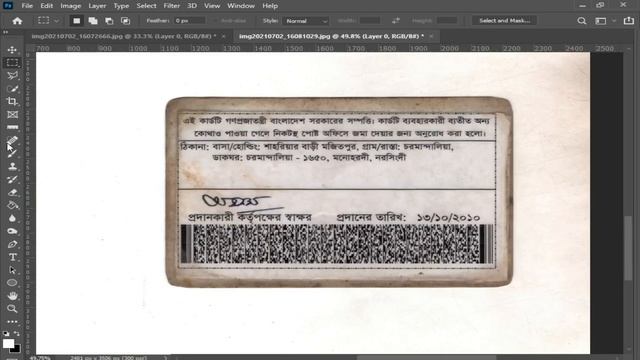
Task: Swap the Width and Height values
Action: tap(396, 20)
